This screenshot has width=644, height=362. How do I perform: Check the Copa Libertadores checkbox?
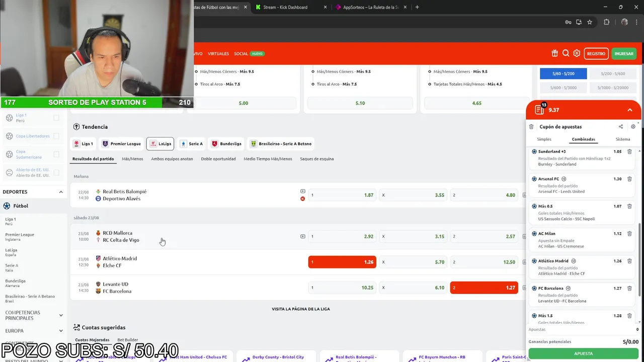coord(56,136)
